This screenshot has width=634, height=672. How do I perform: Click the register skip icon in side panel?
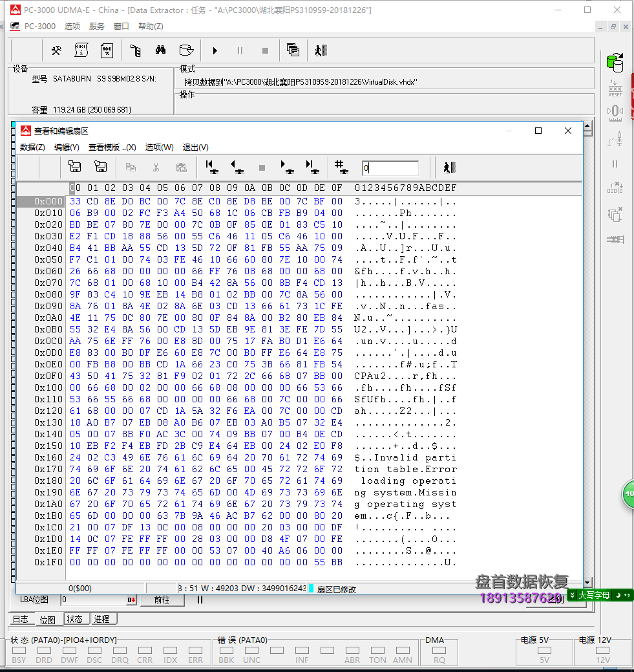615,188
